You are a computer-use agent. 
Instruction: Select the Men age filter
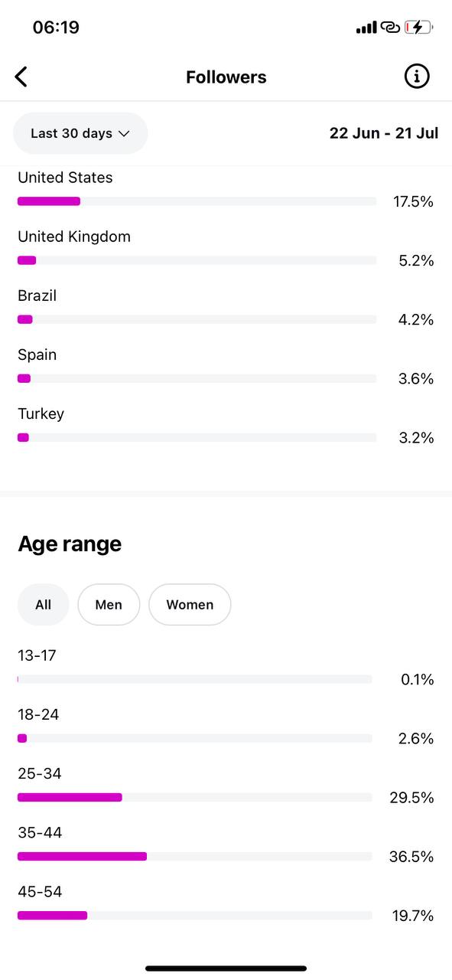click(109, 605)
